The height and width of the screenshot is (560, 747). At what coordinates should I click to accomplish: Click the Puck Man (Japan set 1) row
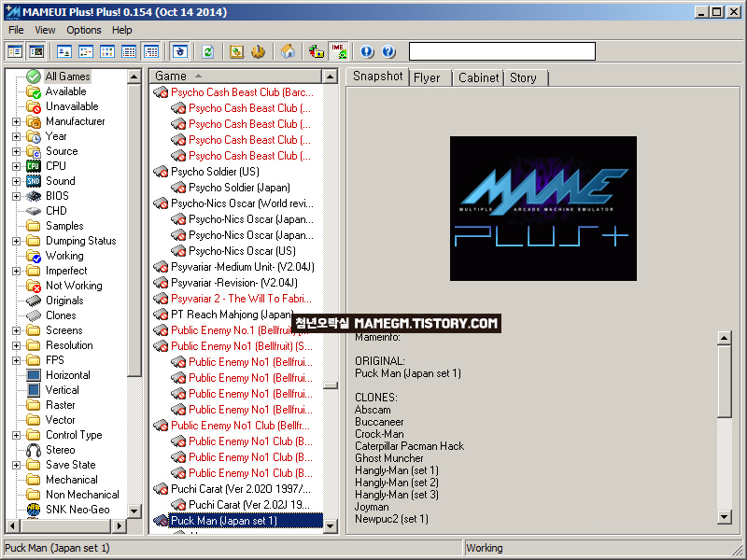point(238,521)
